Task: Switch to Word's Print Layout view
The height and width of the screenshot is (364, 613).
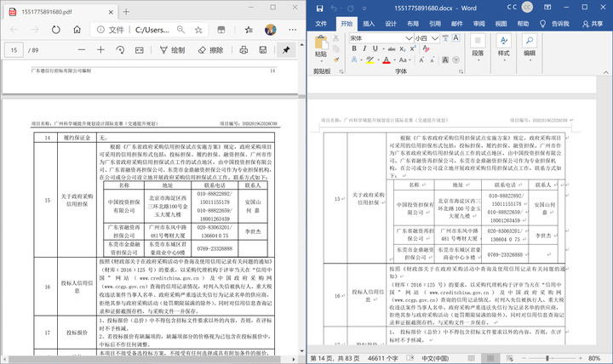Action: [490, 358]
